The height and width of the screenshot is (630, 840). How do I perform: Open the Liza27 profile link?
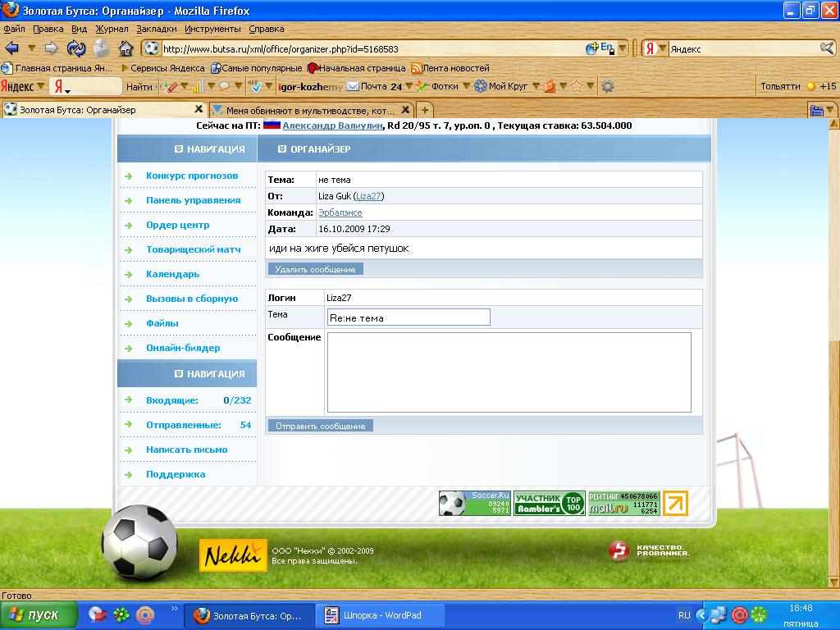click(369, 196)
